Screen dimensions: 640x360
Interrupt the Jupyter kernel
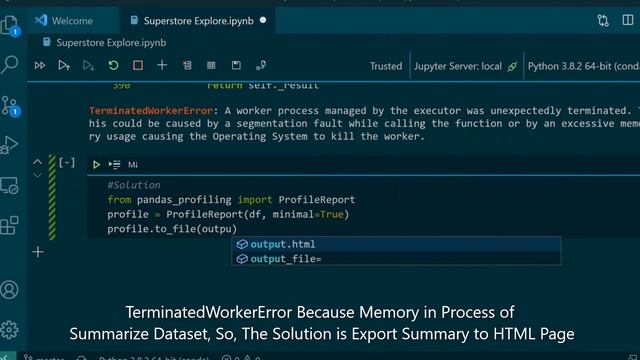138,65
